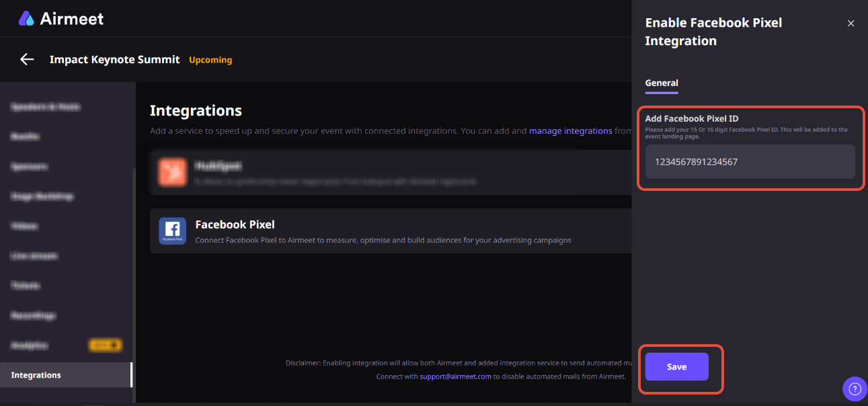Switch to the General tab
Viewport: 868px width, 406px height.
(662, 83)
